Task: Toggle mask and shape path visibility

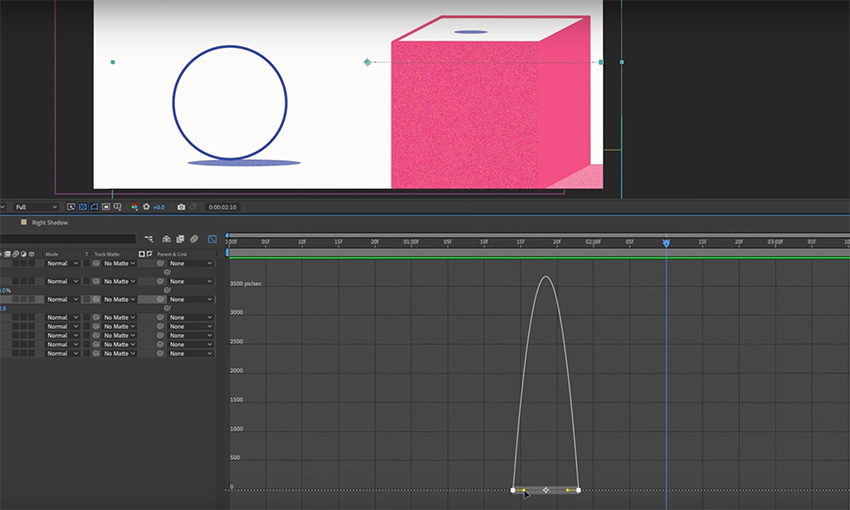Action: pos(95,207)
